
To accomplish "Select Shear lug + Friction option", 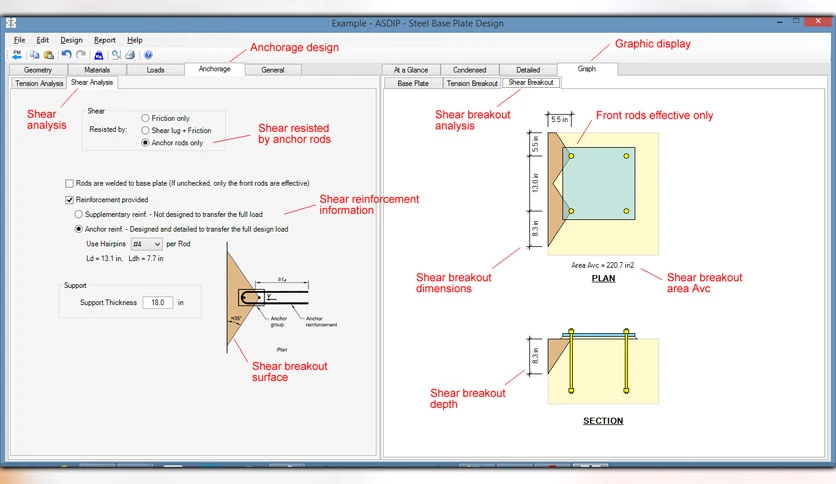I will pos(145,130).
